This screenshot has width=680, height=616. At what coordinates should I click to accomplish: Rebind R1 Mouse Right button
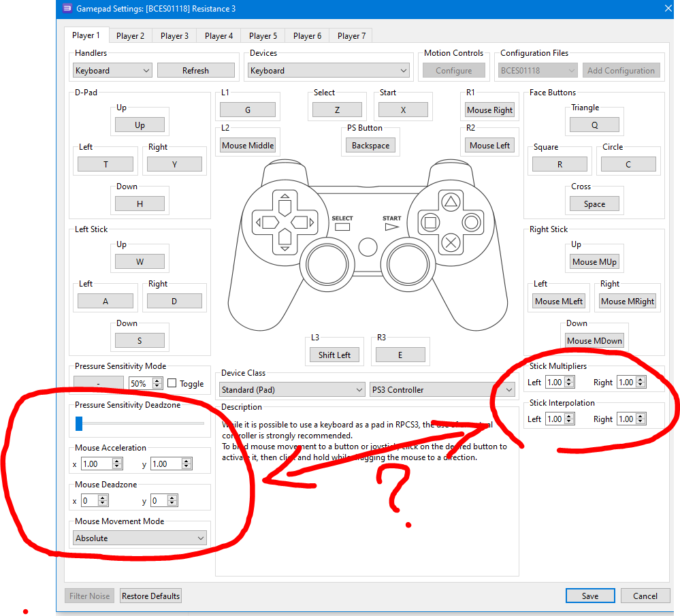[x=489, y=110]
